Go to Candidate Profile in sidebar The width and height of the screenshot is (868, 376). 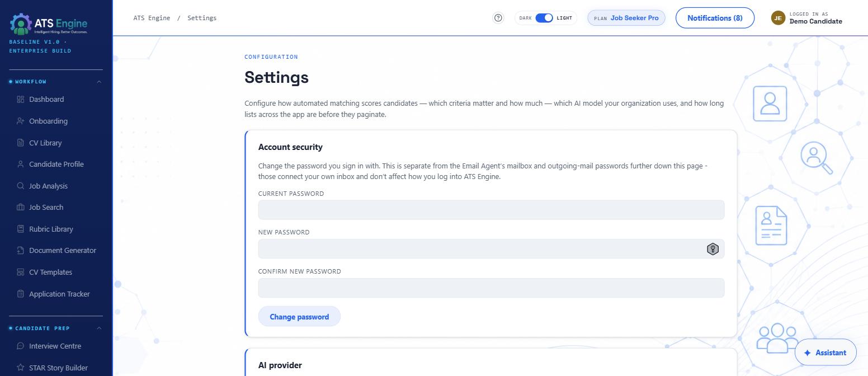click(56, 164)
